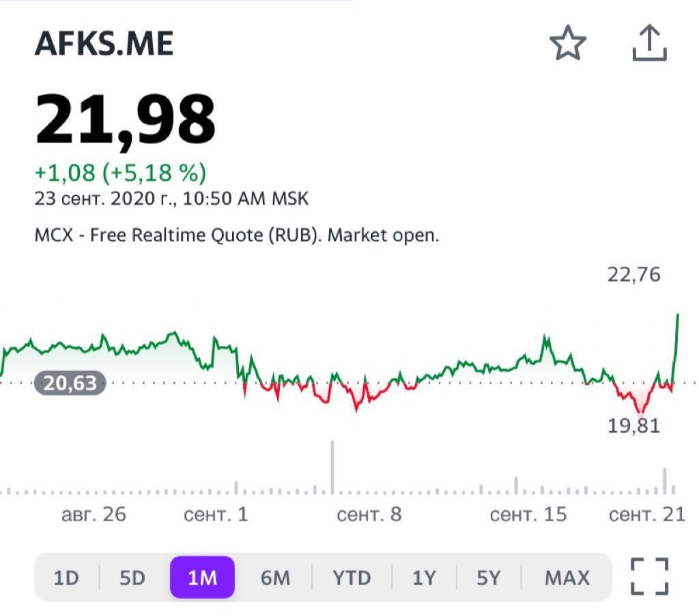Viewport: 699px width, 616px height.
Task: Switch to YTD chart range
Action: pyautogui.click(x=352, y=578)
